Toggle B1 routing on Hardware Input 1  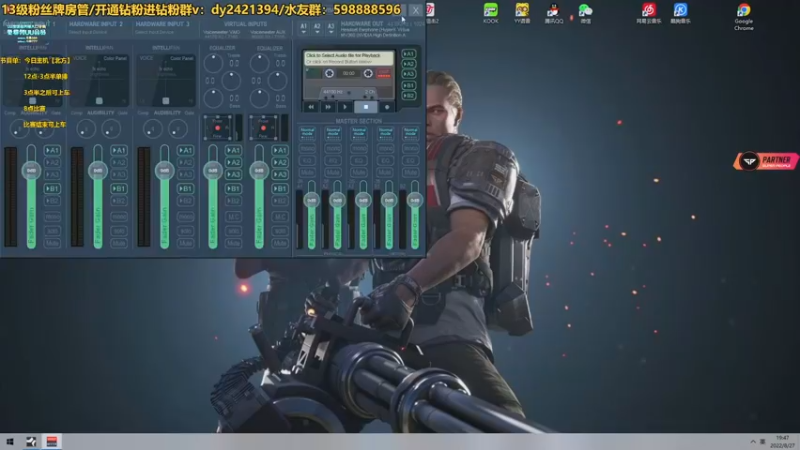coord(52,189)
